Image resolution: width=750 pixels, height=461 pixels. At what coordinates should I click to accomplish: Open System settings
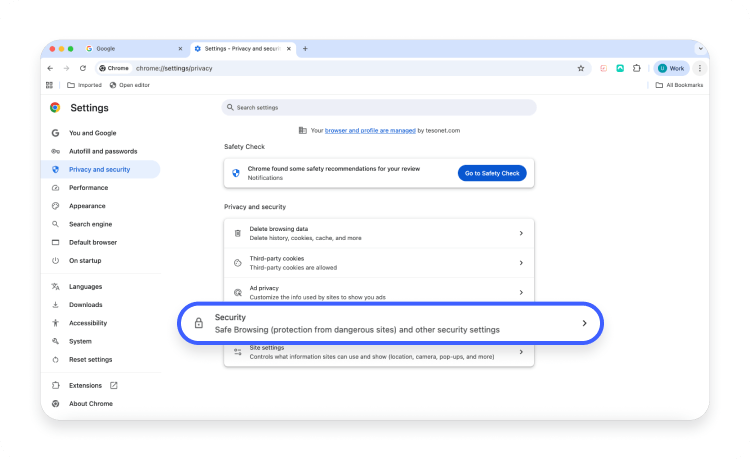[x=80, y=341]
